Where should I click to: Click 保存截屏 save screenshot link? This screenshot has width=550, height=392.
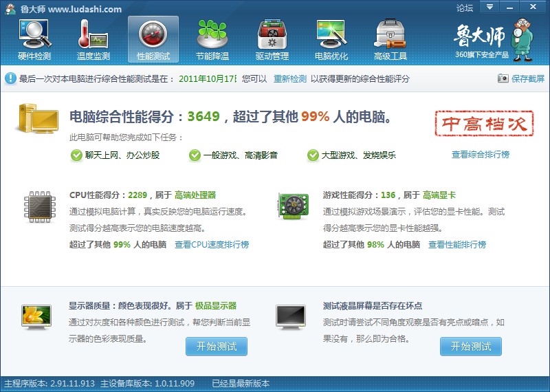(528, 78)
